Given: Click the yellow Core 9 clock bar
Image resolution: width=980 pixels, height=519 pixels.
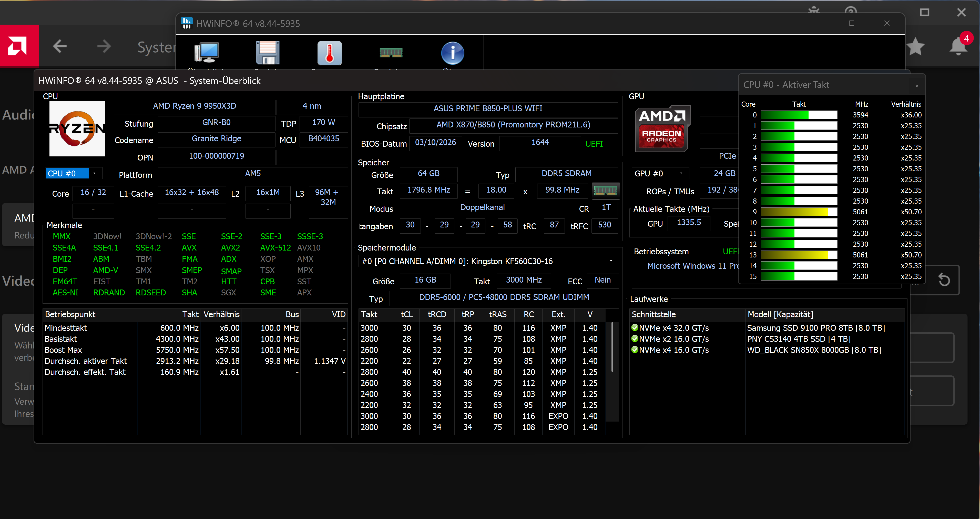Looking at the screenshot, I should tap(799, 212).
